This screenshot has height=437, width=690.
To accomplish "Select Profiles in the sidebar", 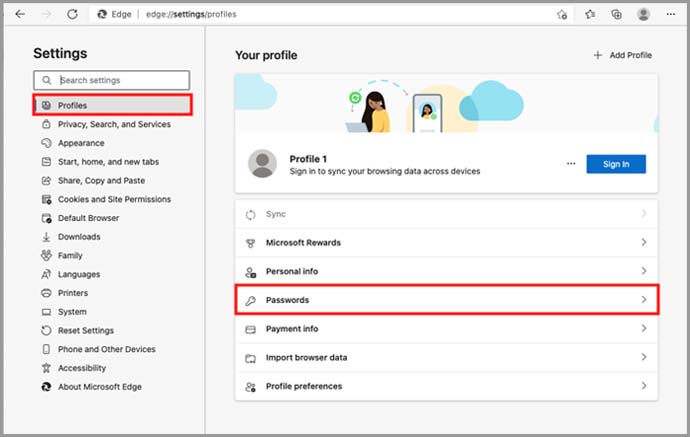I will [x=113, y=105].
